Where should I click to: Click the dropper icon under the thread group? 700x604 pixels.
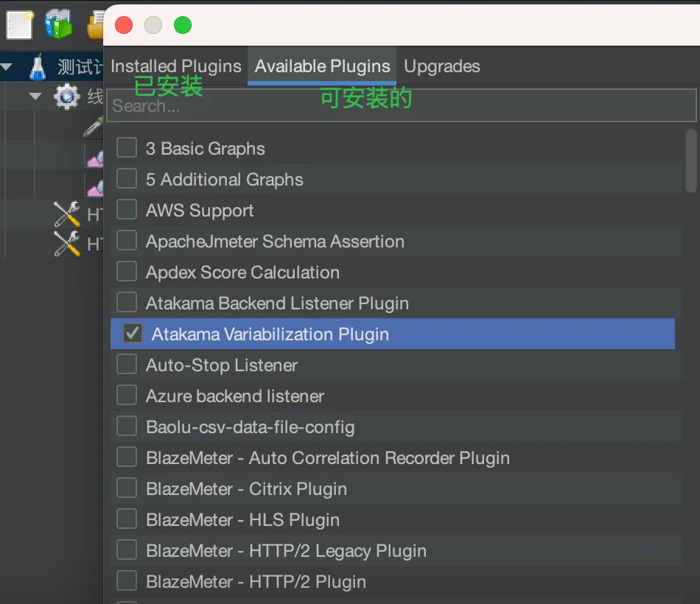[94, 127]
